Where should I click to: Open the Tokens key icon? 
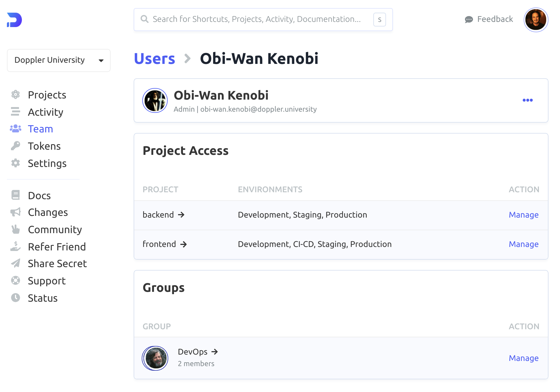[16, 146]
